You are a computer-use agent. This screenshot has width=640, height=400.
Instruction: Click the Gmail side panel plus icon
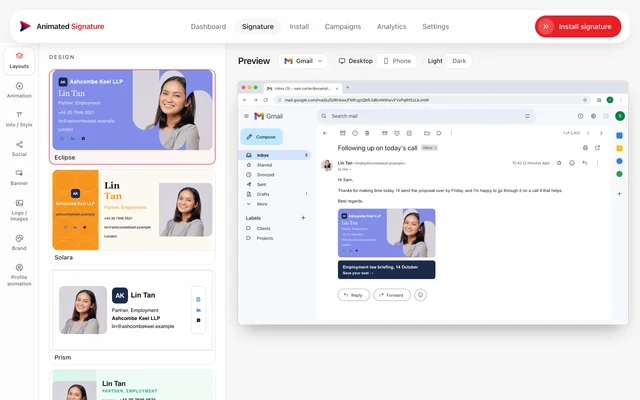pyautogui.click(x=619, y=193)
